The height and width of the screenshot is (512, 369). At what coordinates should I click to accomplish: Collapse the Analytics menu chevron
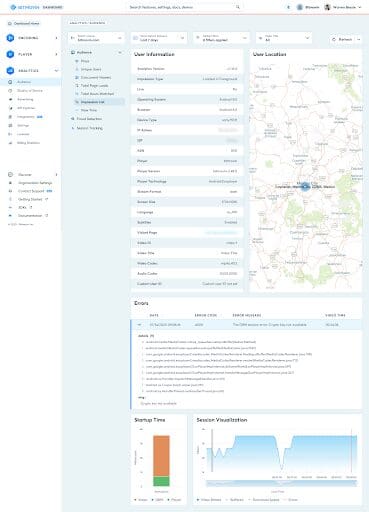56,71
